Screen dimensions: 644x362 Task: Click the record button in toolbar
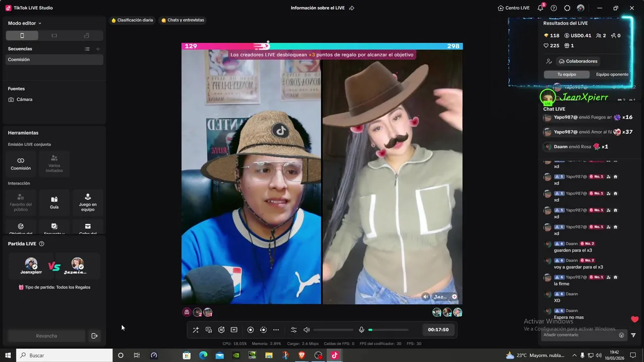click(x=251, y=330)
